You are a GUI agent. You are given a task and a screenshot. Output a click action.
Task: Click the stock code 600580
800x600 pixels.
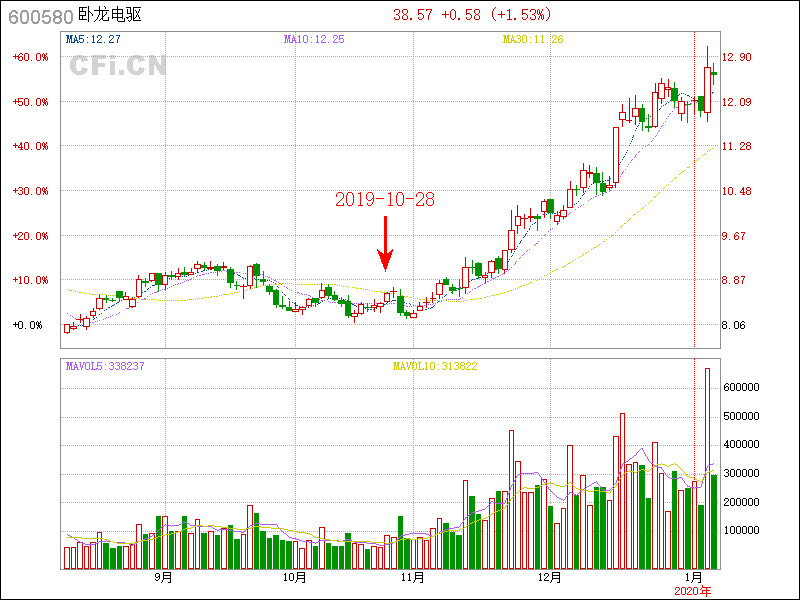click(x=41, y=17)
